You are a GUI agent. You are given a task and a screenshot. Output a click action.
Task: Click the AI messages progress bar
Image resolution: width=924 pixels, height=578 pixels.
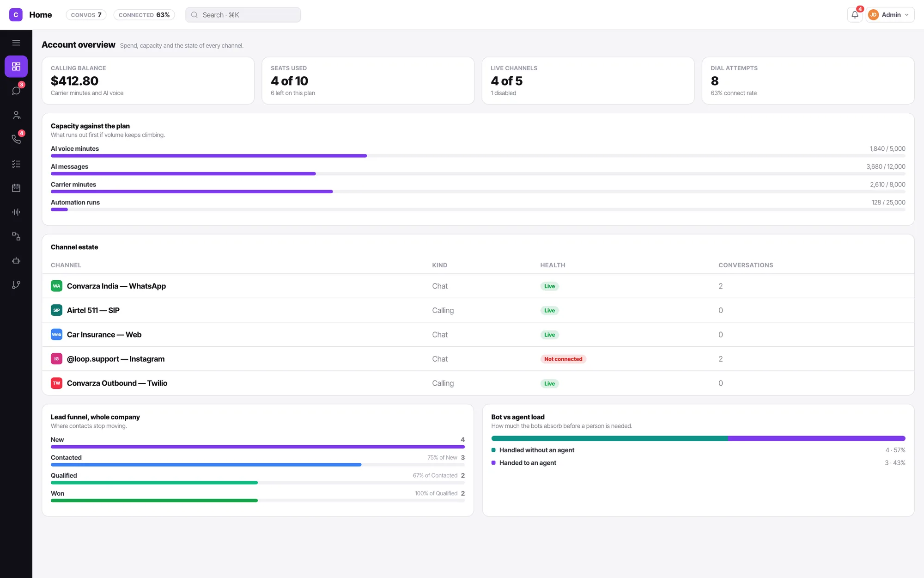click(478, 174)
